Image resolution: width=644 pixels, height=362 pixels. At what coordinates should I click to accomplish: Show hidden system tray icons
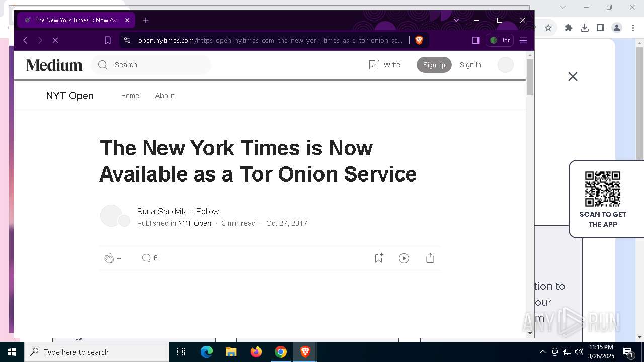point(542,352)
